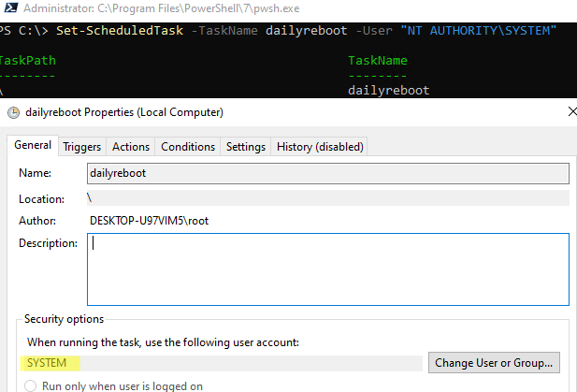Open the Settings tab
This screenshot has width=577, height=392.
(x=245, y=147)
